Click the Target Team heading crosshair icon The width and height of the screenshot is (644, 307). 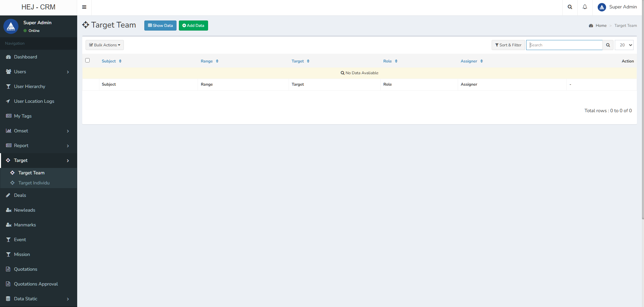[x=86, y=25]
